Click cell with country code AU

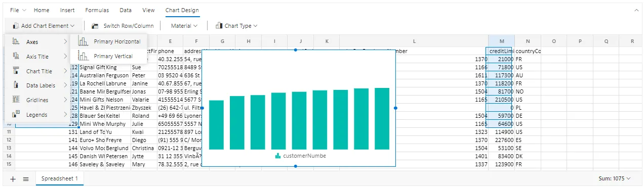528,75
